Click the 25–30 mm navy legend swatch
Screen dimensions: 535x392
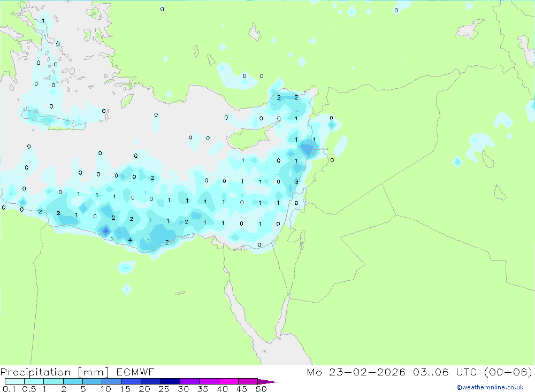[x=170, y=381]
